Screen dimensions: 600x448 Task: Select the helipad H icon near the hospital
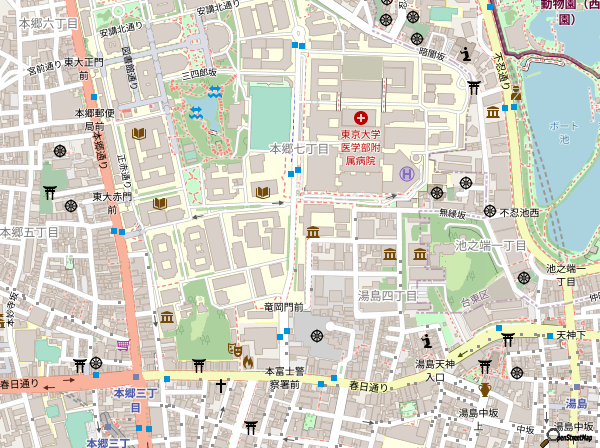(x=407, y=174)
